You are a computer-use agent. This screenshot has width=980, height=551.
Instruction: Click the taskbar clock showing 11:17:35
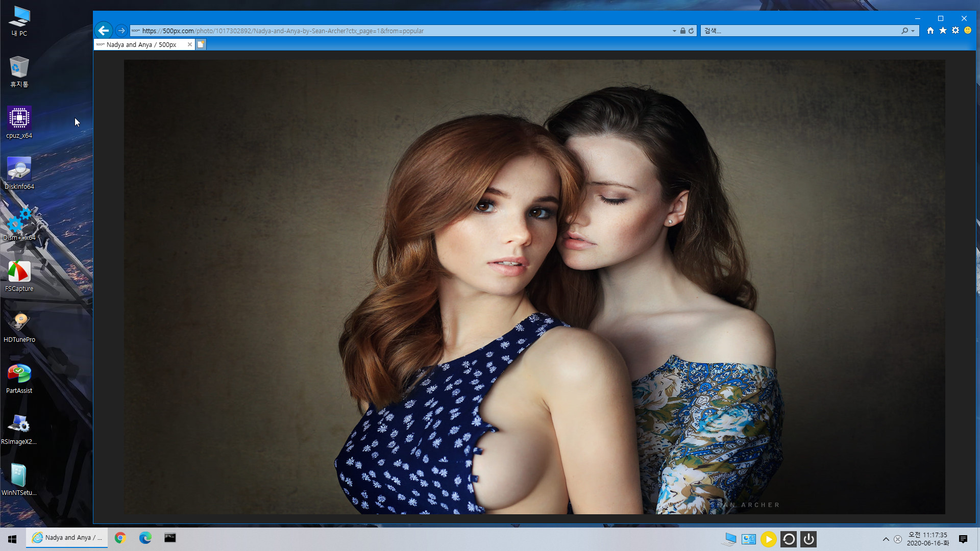point(928,539)
